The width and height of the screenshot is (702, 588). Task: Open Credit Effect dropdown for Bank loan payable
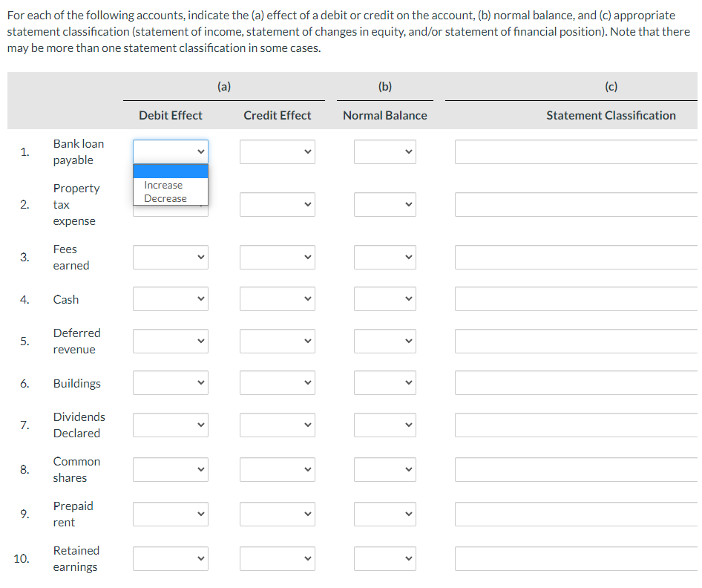[x=277, y=151]
